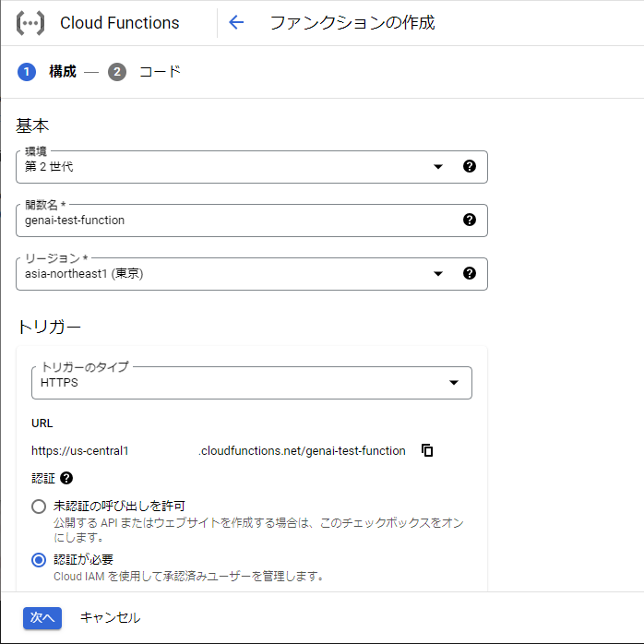Select 認証が必要 radio option
The image size is (644, 644).
click(39, 560)
